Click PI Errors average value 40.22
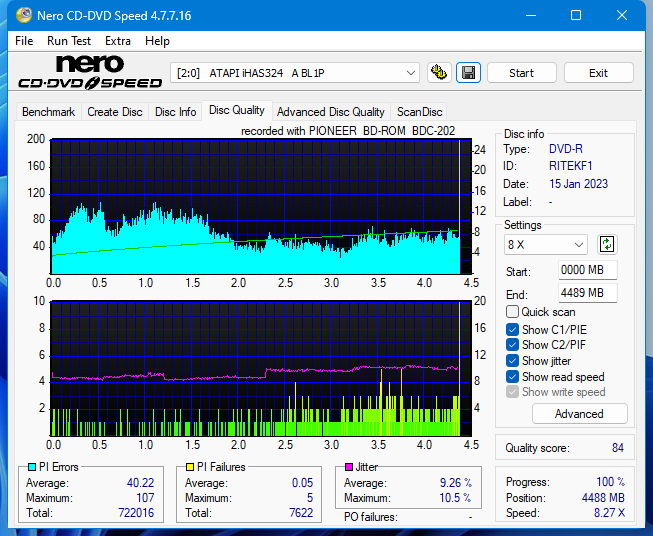The width and height of the screenshot is (653, 536). pyautogui.click(x=140, y=483)
